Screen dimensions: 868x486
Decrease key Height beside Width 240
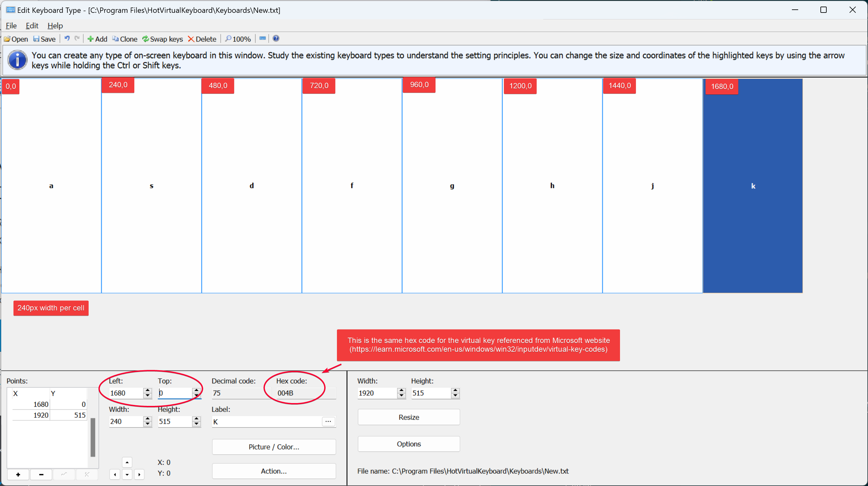coord(196,424)
